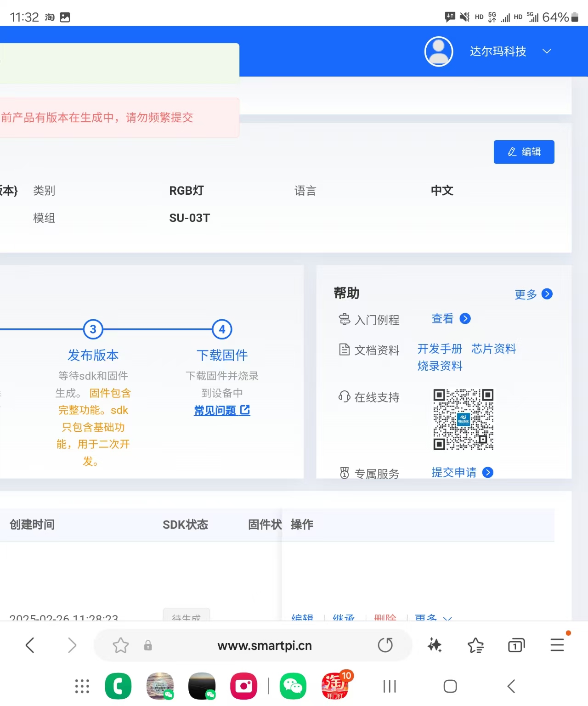The image size is (588, 706).
Task: Expand 更多 in the 帮助 panel header
Action: coord(533,294)
